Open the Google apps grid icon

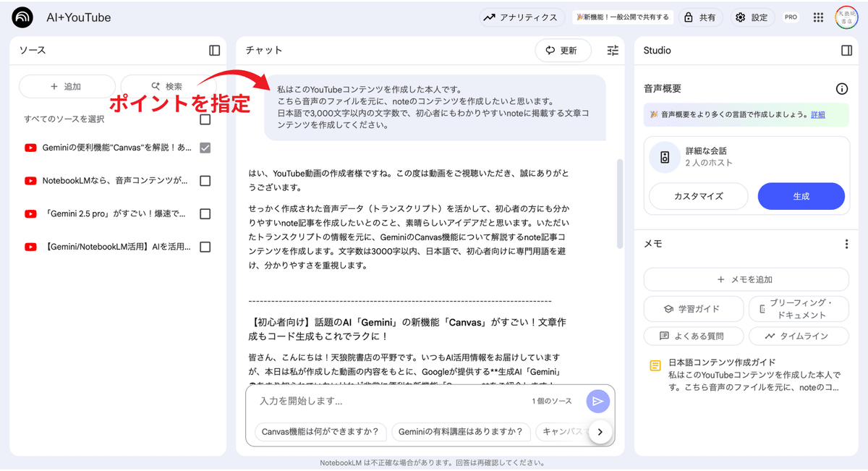[x=818, y=17]
